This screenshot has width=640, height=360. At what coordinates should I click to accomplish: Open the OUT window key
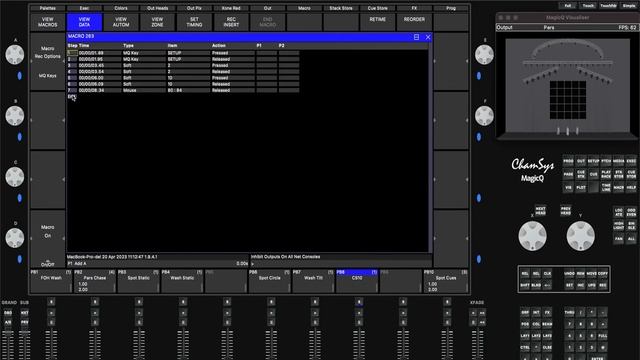coord(581,161)
